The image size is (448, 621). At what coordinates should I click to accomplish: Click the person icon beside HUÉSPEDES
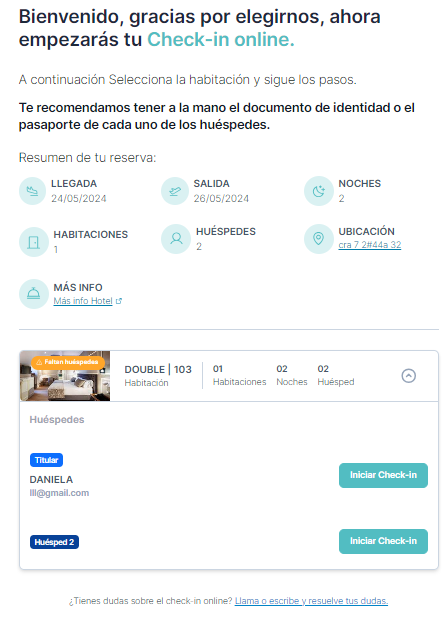[x=176, y=239]
